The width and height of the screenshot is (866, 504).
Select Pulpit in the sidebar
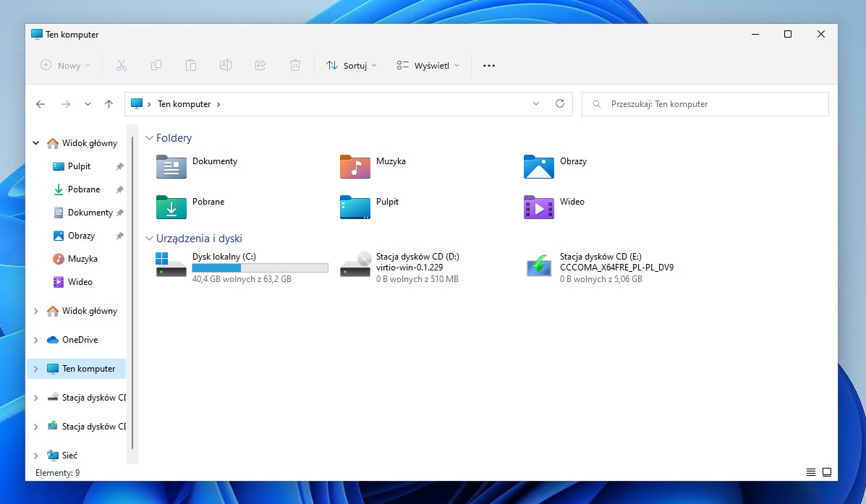(x=79, y=166)
